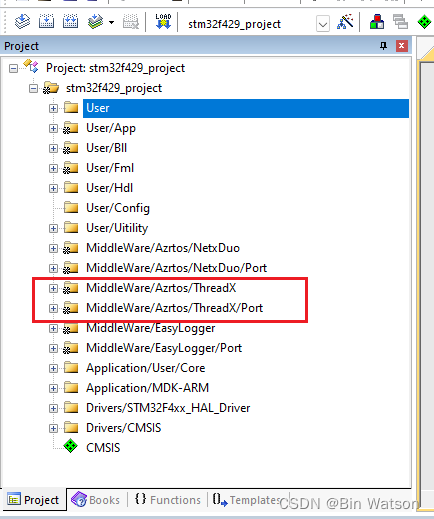Expand the User/Fml group

point(53,168)
